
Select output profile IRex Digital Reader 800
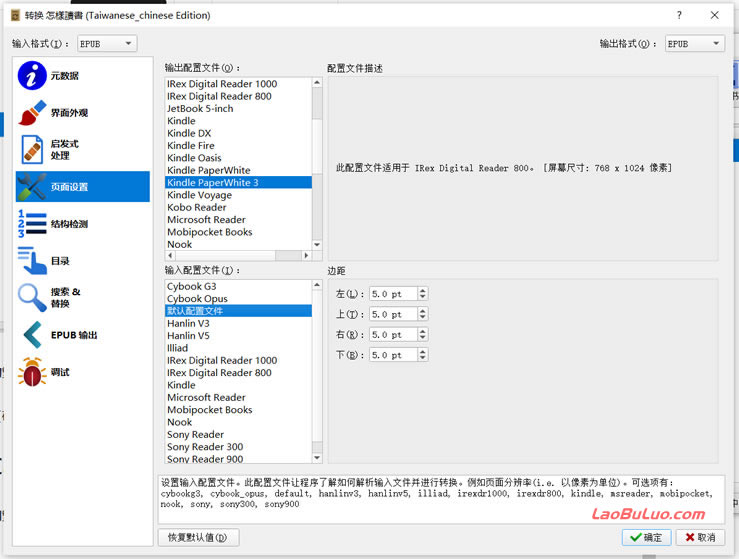point(238,96)
